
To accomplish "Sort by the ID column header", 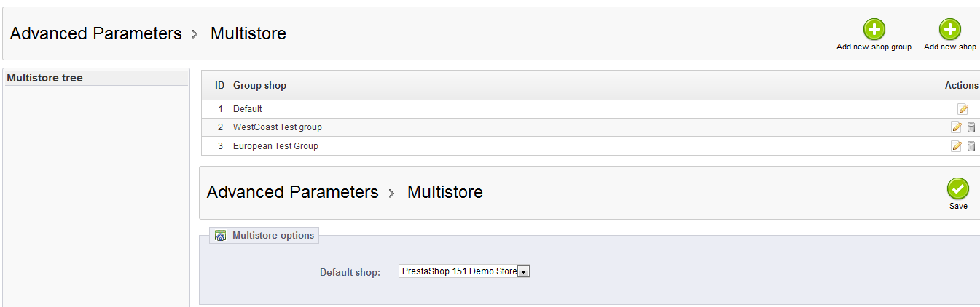I will point(219,86).
